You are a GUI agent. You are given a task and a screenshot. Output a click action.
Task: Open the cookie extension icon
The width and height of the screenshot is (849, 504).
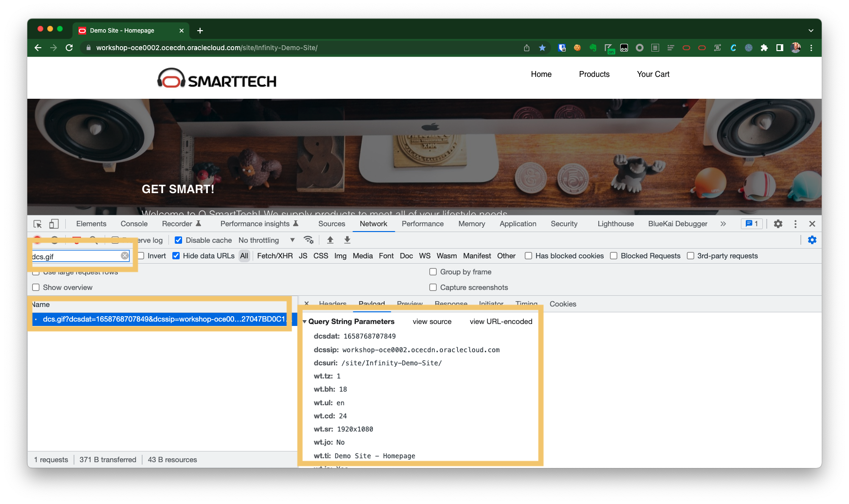tap(577, 48)
